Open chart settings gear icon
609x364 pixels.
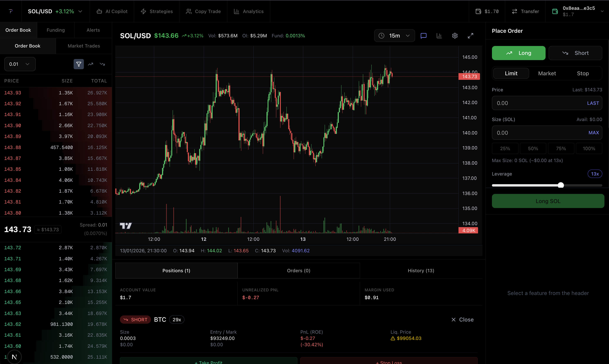(455, 36)
